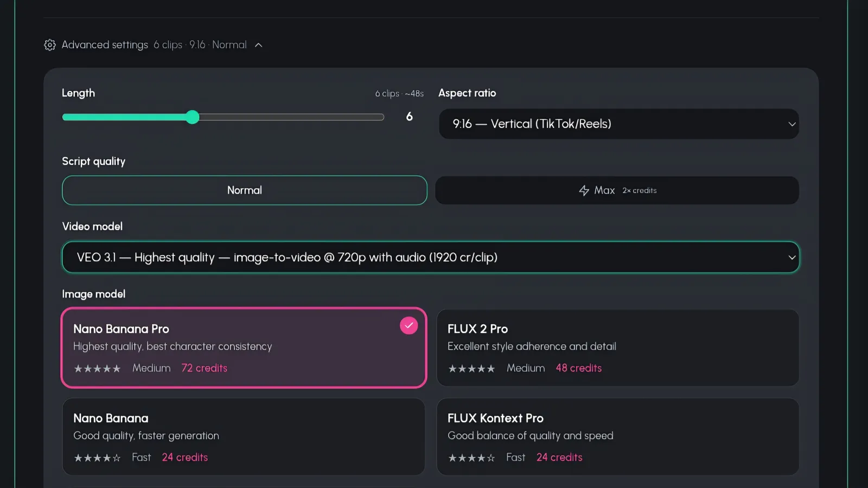
Task: Click the star rating on Nano Banana Pro
Action: [97, 369]
